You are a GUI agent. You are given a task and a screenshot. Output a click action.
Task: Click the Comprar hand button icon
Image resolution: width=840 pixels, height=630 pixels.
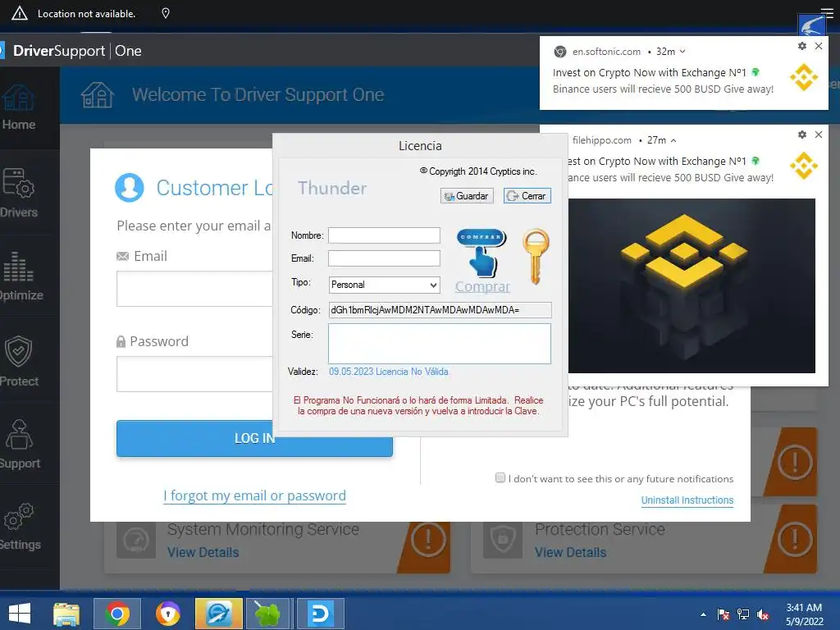pos(482,253)
